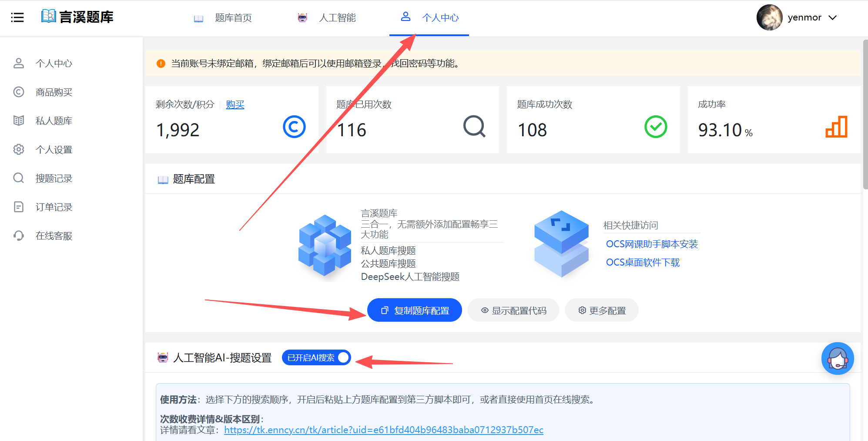The image size is (868, 441).
Task: Click the green checkmark success icon
Action: [655, 127]
